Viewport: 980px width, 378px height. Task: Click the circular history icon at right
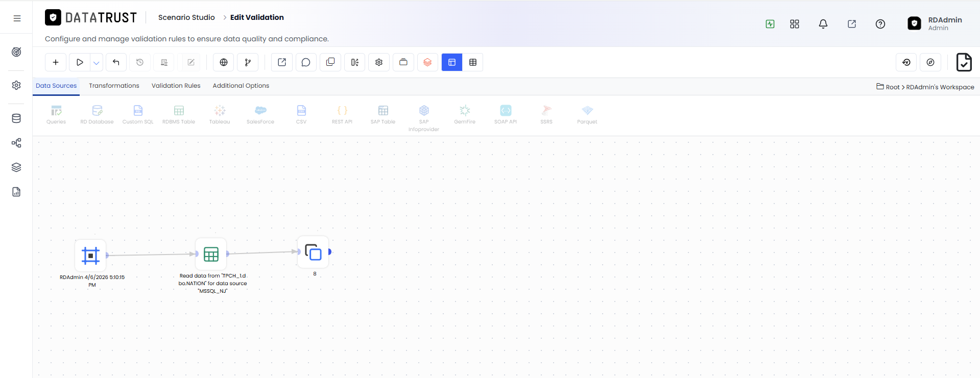(x=906, y=62)
